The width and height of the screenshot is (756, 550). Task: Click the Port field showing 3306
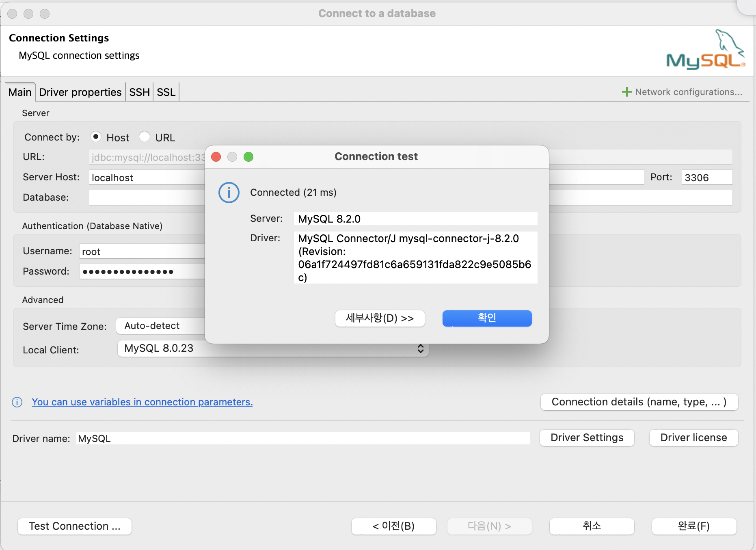tap(707, 178)
